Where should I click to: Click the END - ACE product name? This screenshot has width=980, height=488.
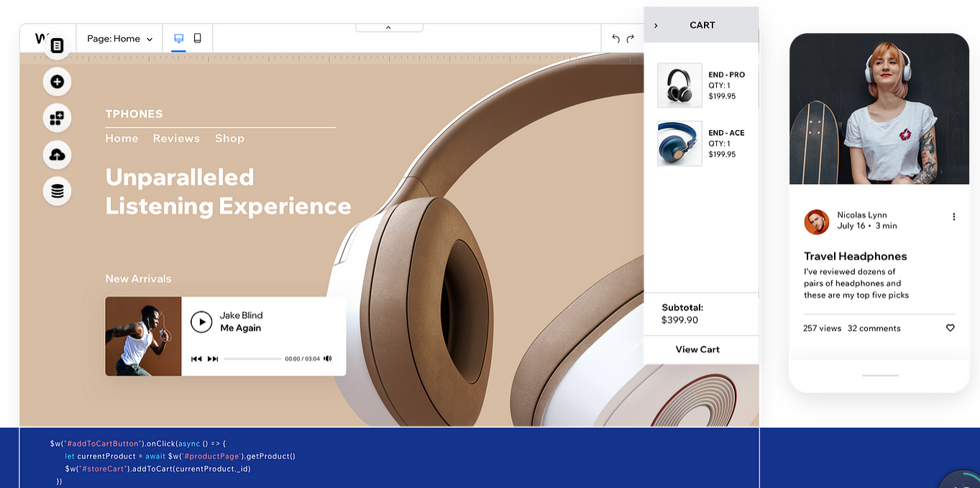click(726, 133)
